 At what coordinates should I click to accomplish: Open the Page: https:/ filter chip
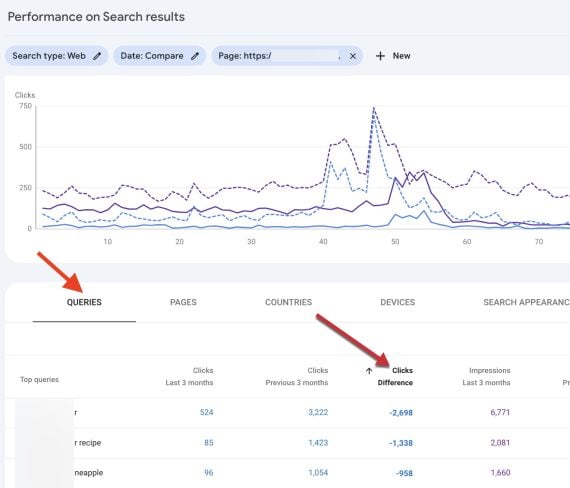click(x=287, y=56)
